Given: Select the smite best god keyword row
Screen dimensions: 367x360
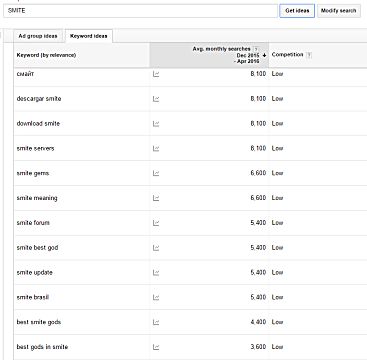Looking at the screenshot, I should [190, 248].
